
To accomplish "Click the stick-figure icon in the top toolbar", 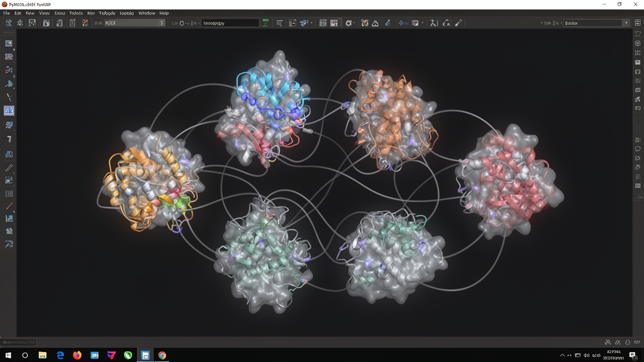I will [434, 23].
